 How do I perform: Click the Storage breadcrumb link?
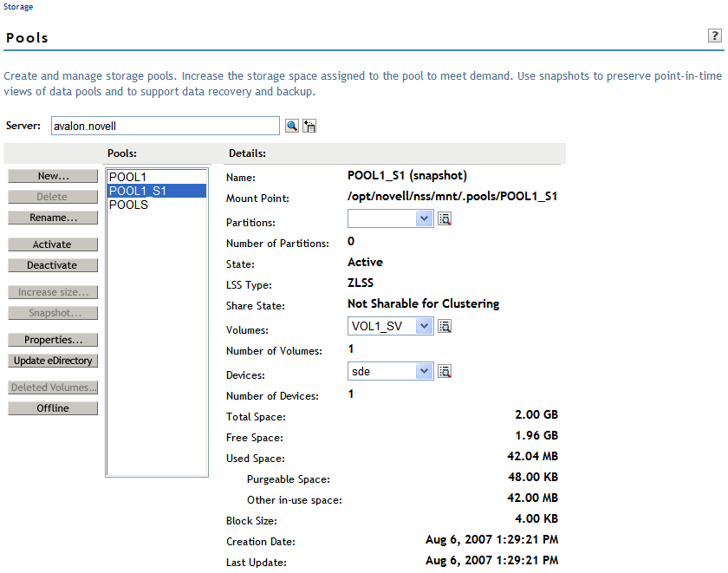tap(16, 7)
